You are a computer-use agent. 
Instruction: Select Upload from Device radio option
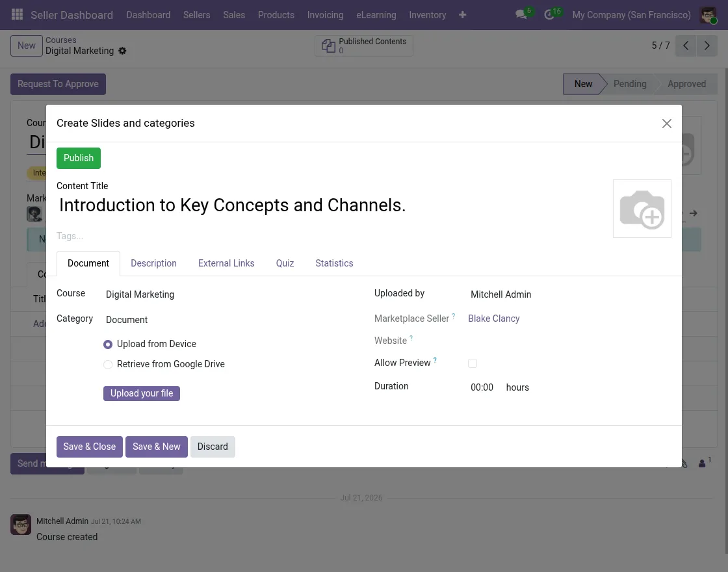pos(108,344)
